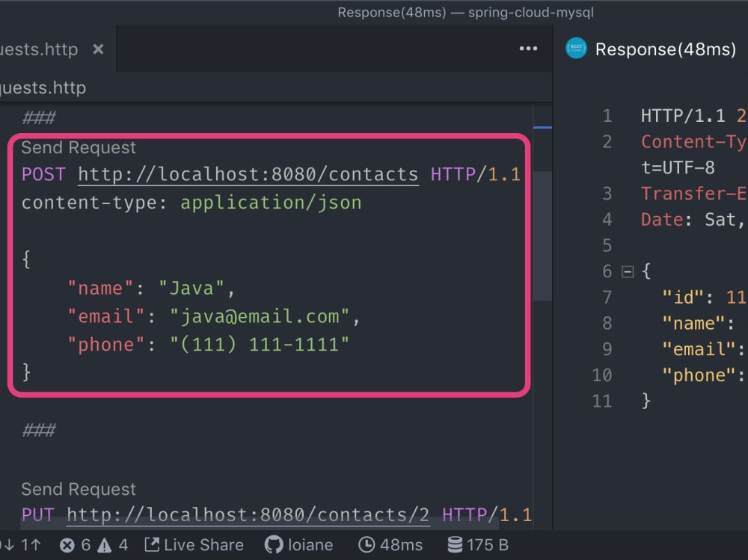The image size is (748, 560).
Task: Click line number 11 in the response gutter
Action: point(602,401)
